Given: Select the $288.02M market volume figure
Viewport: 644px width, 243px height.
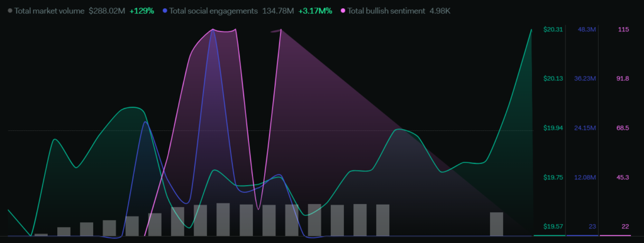Looking at the screenshot, I should [107, 11].
